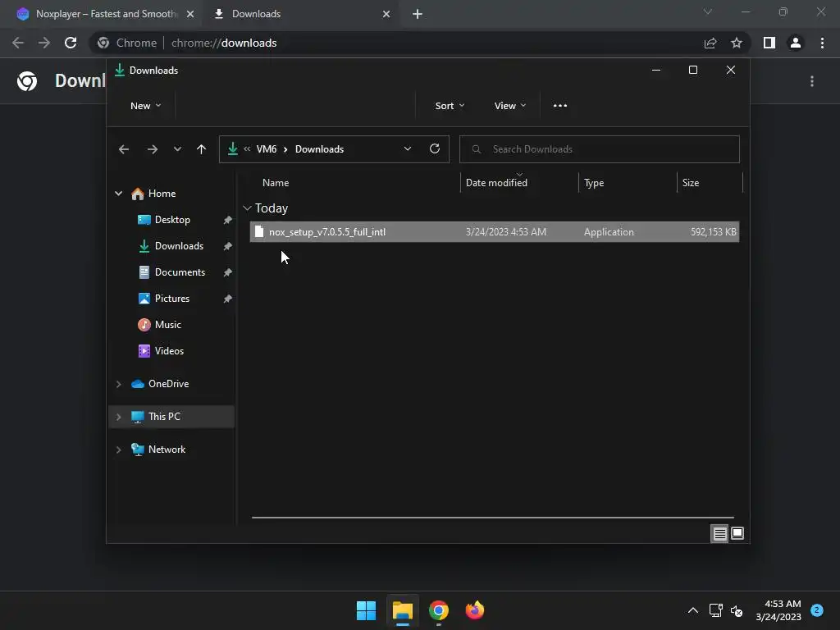Expand the OneDrive node
Screen dimensions: 840x630
click(x=118, y=384)
